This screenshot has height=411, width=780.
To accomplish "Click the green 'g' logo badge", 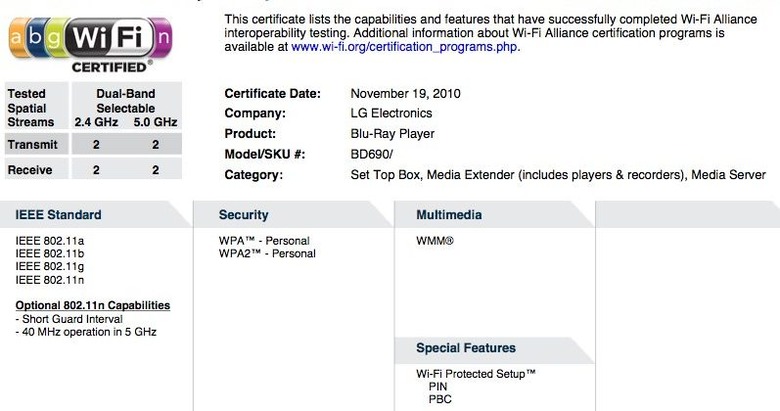I will (x=55, y=38).
